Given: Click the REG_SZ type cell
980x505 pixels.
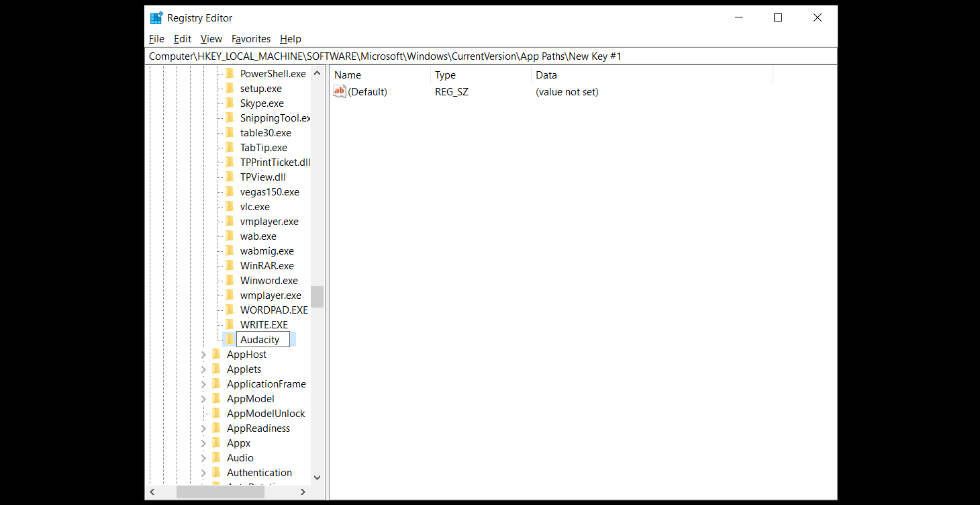Looking at the screenshot, I should [452, 92].
